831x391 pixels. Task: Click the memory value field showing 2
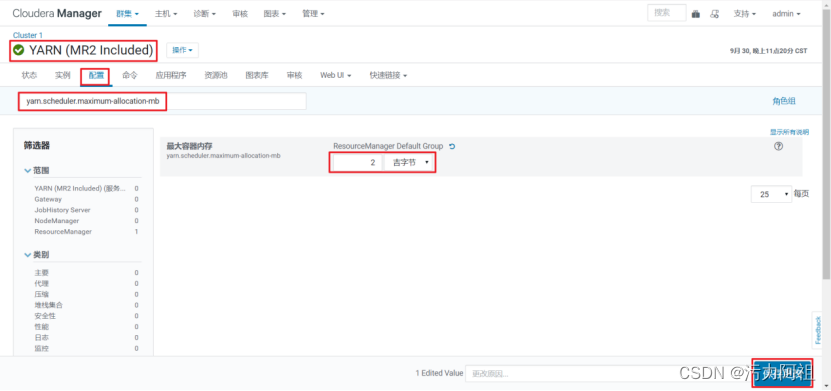tap(357, 163)
